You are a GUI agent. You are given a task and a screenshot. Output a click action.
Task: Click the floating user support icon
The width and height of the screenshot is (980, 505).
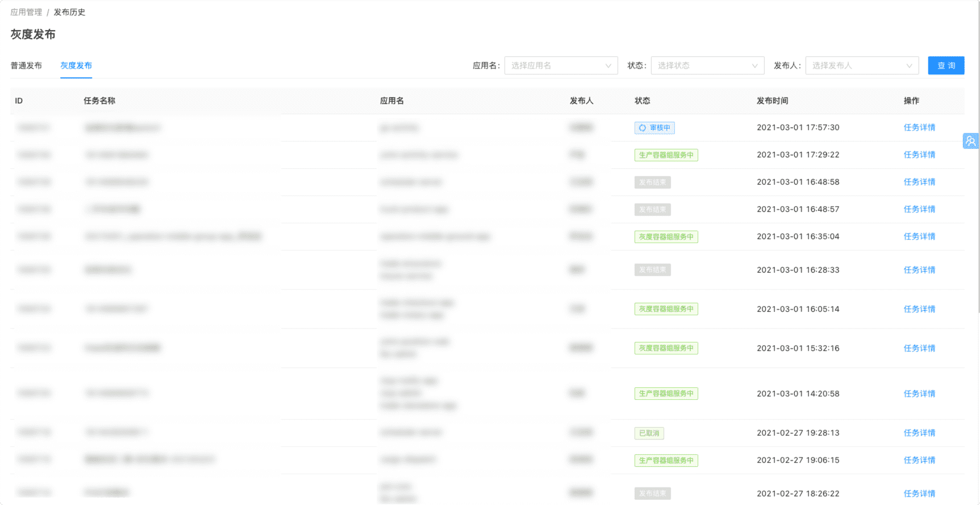click(970, 141)
